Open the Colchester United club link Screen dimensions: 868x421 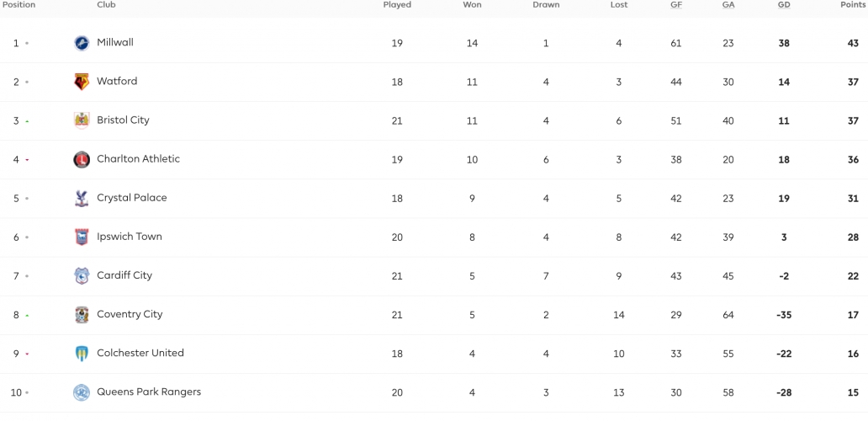click(x=140, y=353)
